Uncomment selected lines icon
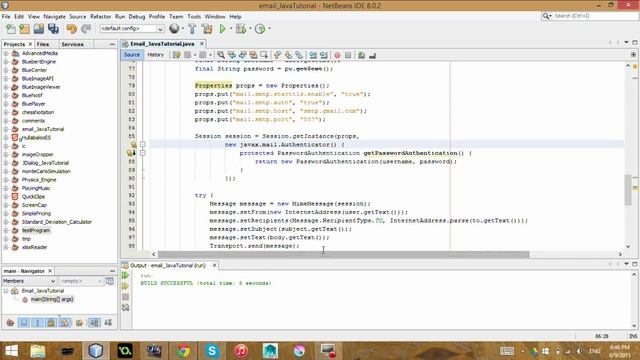This screenshot has height=360, width=640. [x=372, y=55]
